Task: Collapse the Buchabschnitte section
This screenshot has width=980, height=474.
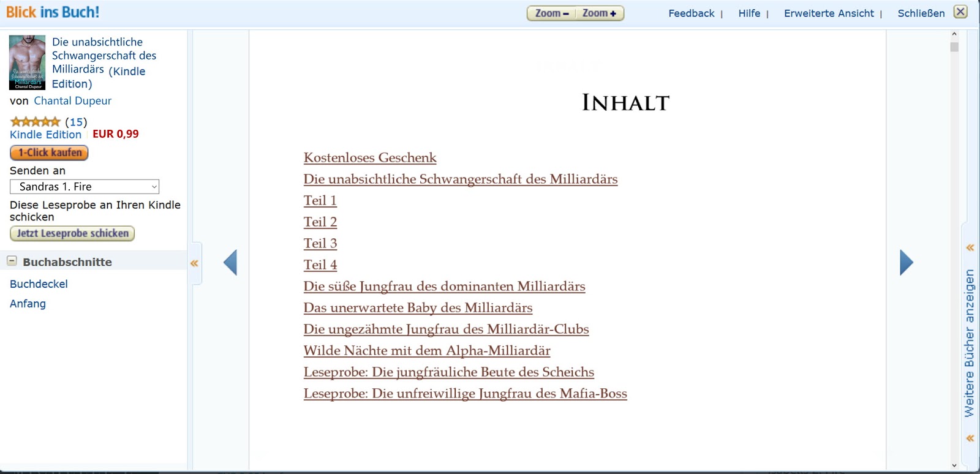Action: [12, 261]
